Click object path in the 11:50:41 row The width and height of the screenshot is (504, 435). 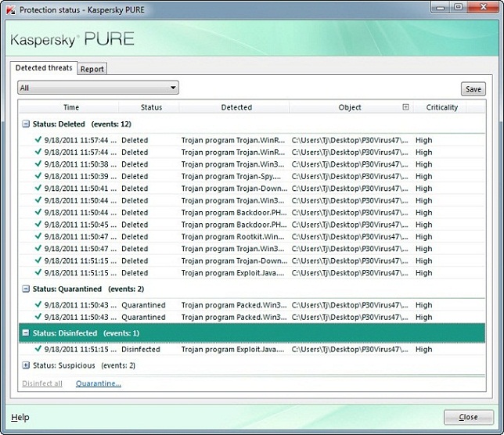[x=350, y=189]
